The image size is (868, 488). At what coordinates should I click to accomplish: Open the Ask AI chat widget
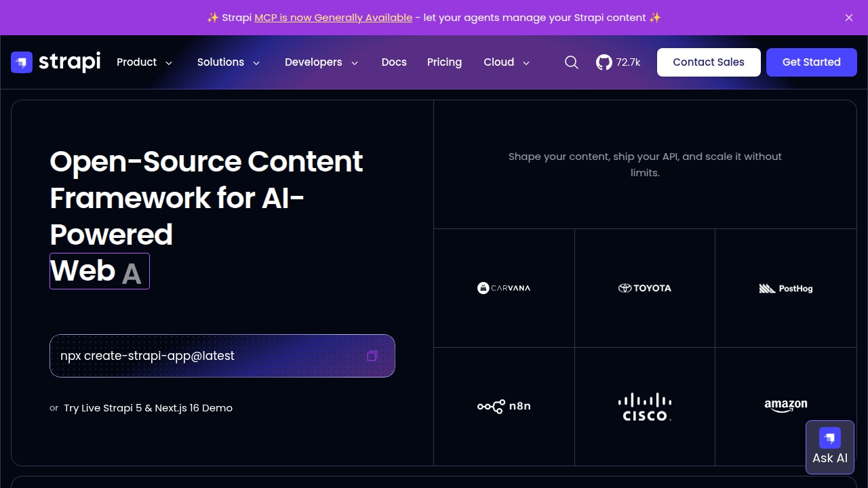(830, 447)
